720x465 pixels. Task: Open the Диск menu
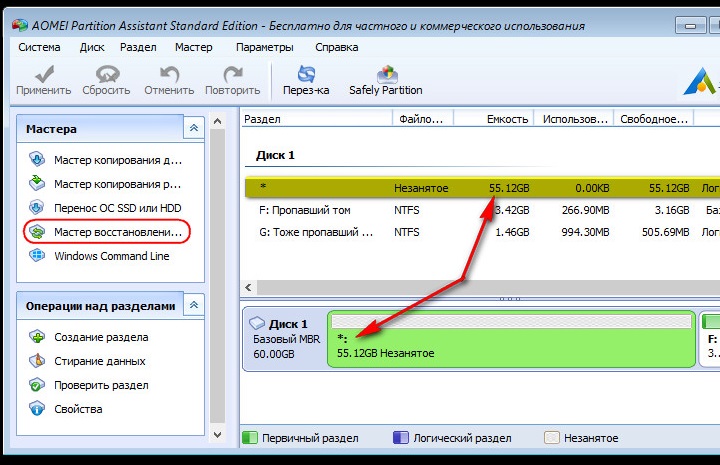click(92, 47)
